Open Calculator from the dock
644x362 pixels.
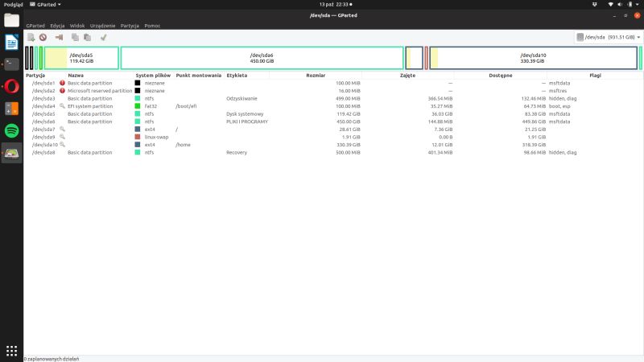coord(11,109)
